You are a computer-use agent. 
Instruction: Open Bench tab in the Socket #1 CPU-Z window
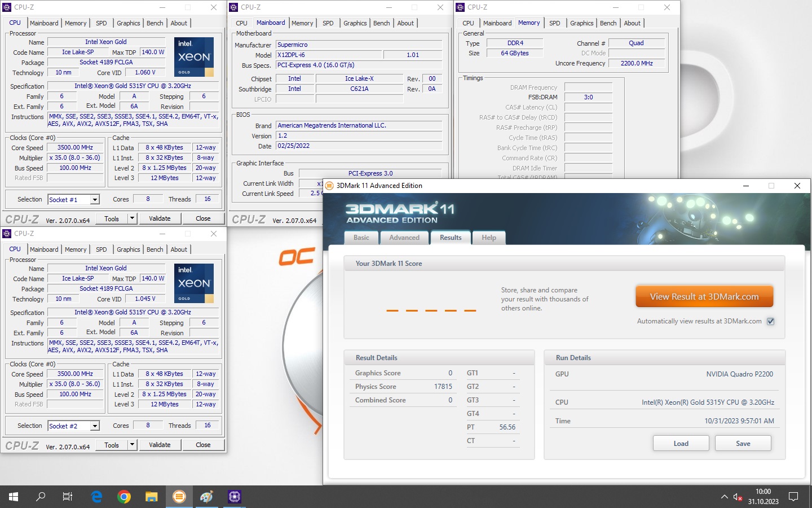coord(155,23)
